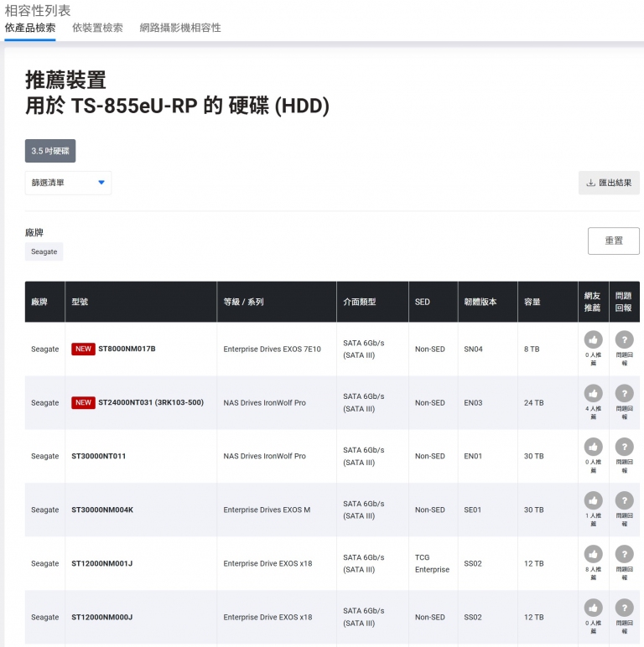This screenshot has width=644, height=647.
Task: Select model text ST8000NM017B
Action: click(127, 349)
